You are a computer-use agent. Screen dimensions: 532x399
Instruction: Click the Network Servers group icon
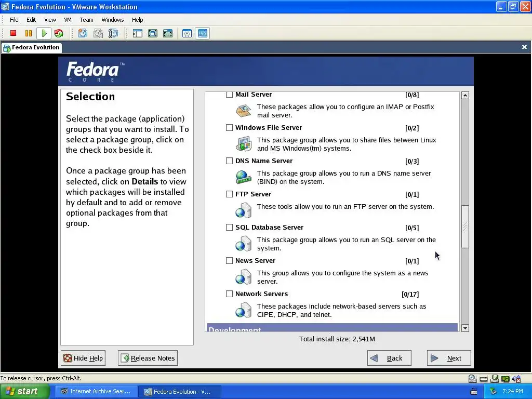[x=244, y=310]
